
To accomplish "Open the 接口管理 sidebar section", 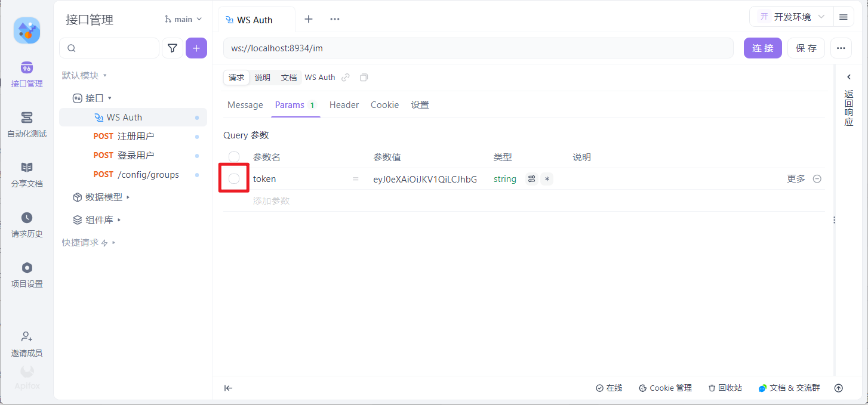I will tap(27, 75).
